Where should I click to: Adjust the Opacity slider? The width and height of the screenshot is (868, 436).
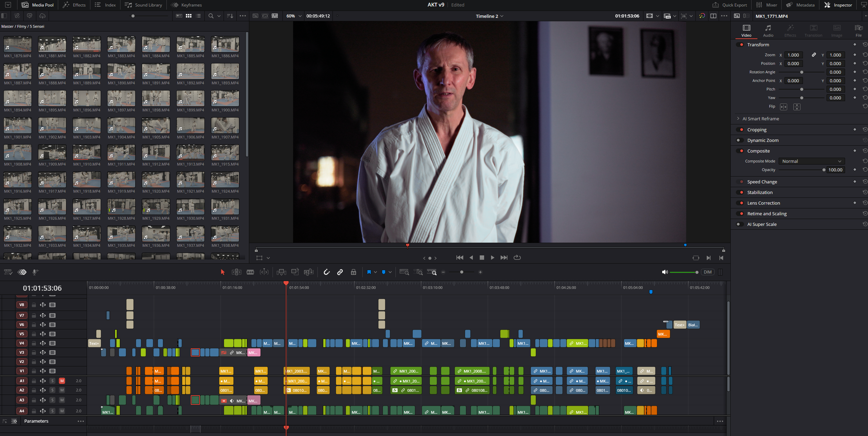pyautogui.click(x=801, y=170)
